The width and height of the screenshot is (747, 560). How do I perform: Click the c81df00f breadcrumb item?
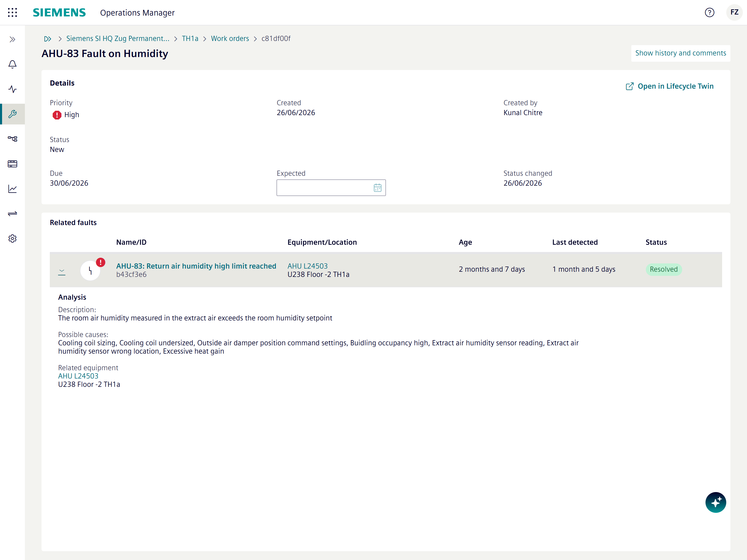click(x=276, y=38)
